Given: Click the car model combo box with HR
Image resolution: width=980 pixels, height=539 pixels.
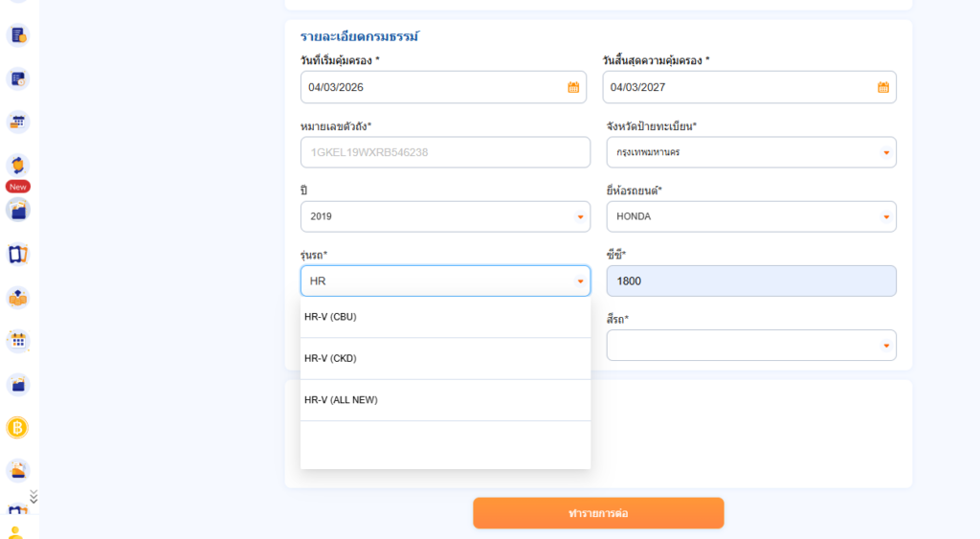Looking at the screenshot, I should click(445, 281).
